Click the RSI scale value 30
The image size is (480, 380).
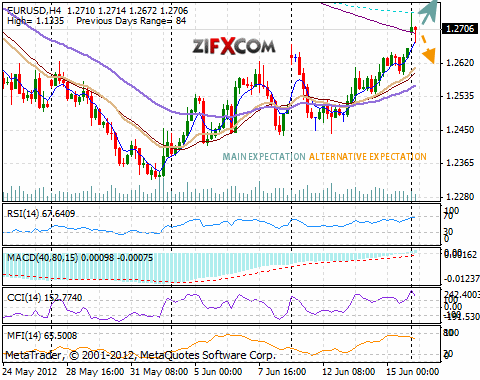(x=448, y=232)
